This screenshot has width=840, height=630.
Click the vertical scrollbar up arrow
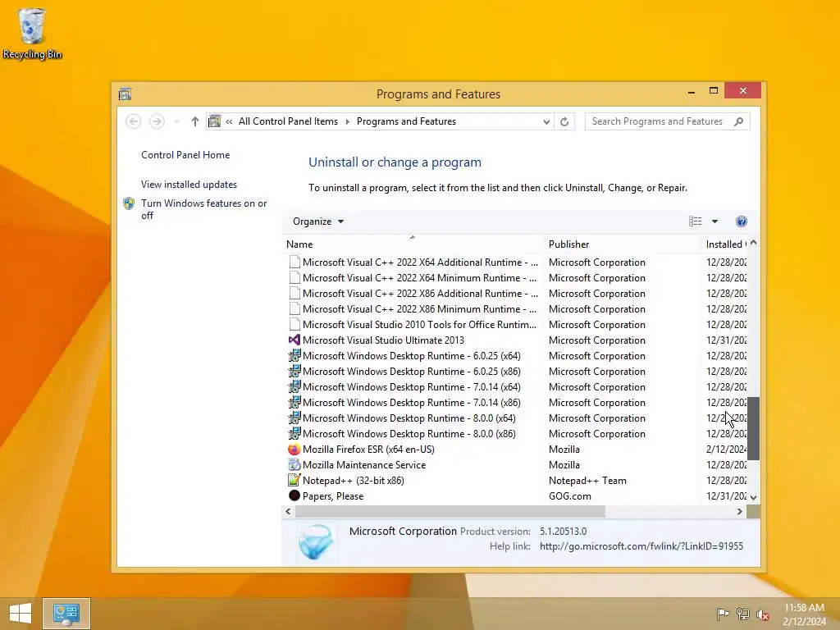click(x=753, y=243)
